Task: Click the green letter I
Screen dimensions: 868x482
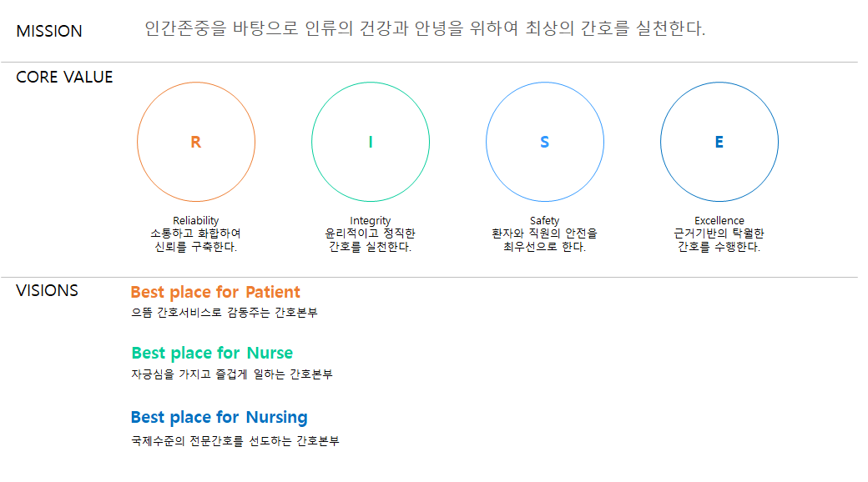Action: point(371,143)
